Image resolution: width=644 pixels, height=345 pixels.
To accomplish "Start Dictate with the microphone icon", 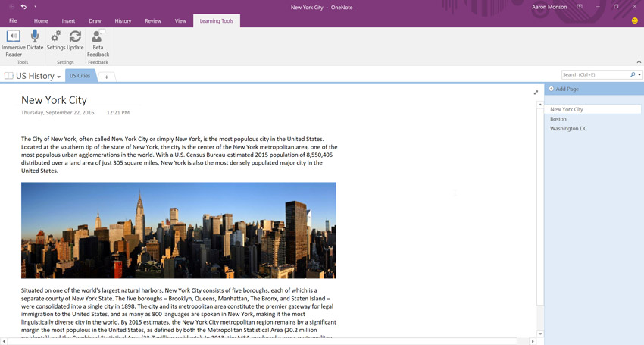I will point(35,40).
